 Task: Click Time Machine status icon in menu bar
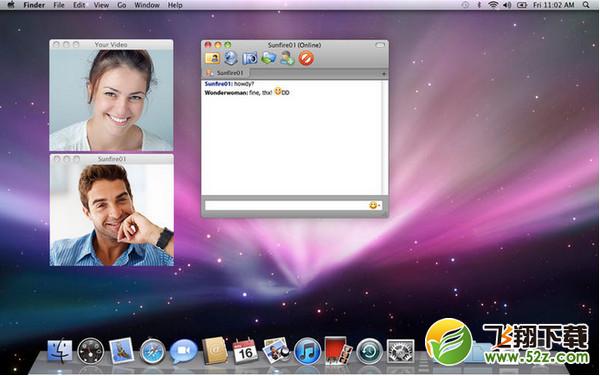point(465,5)
